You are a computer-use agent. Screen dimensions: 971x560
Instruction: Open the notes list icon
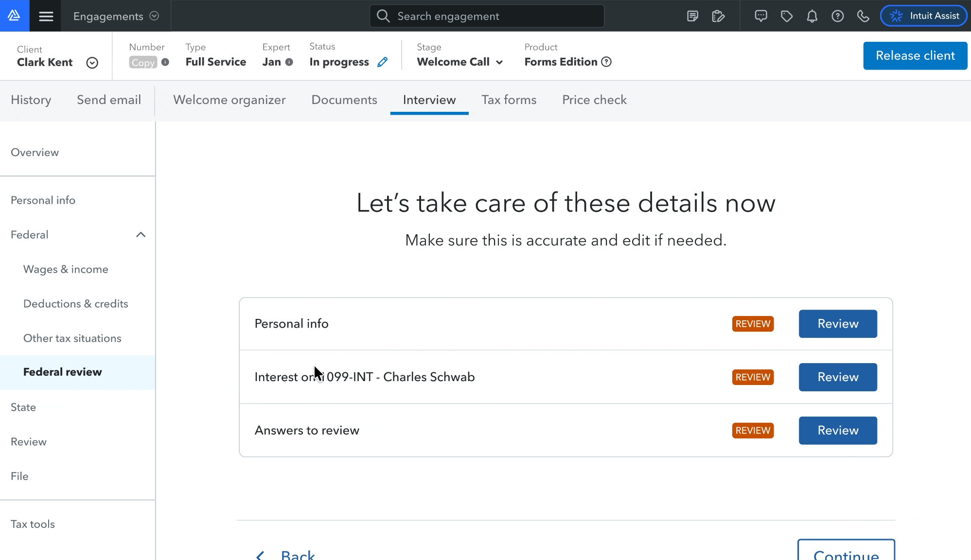coord(692,16)
